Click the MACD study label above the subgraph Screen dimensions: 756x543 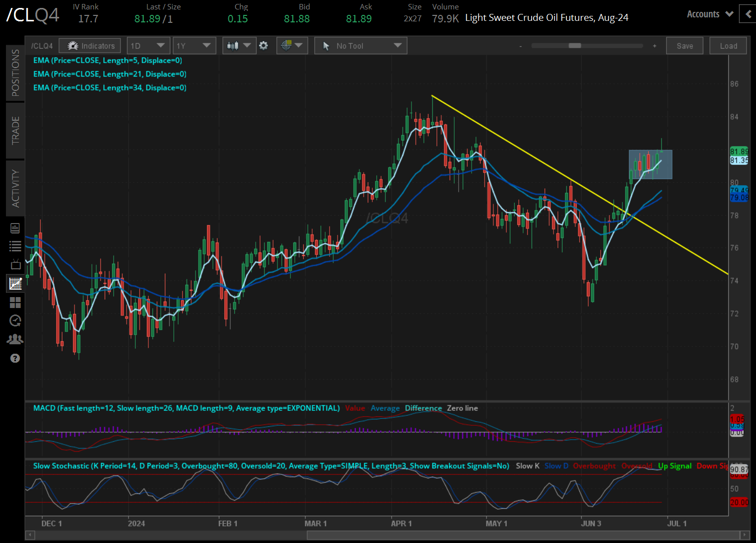pyautogui.click(x=185, y=408)
